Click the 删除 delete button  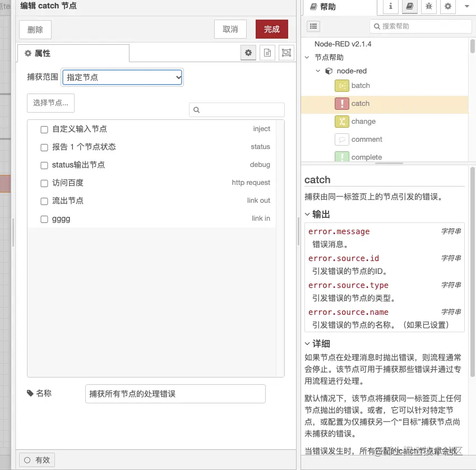[35, 30]
